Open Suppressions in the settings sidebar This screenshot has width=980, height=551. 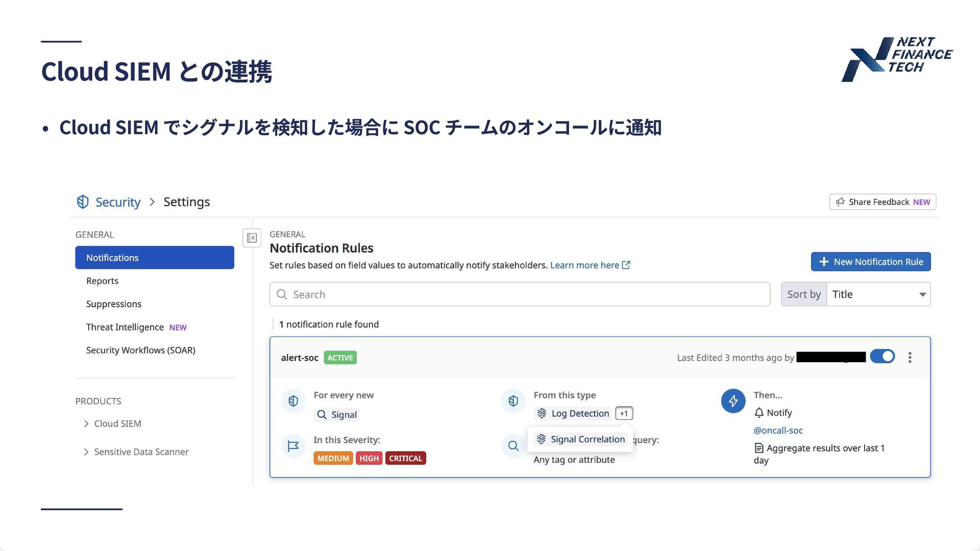tap(113, 304)
